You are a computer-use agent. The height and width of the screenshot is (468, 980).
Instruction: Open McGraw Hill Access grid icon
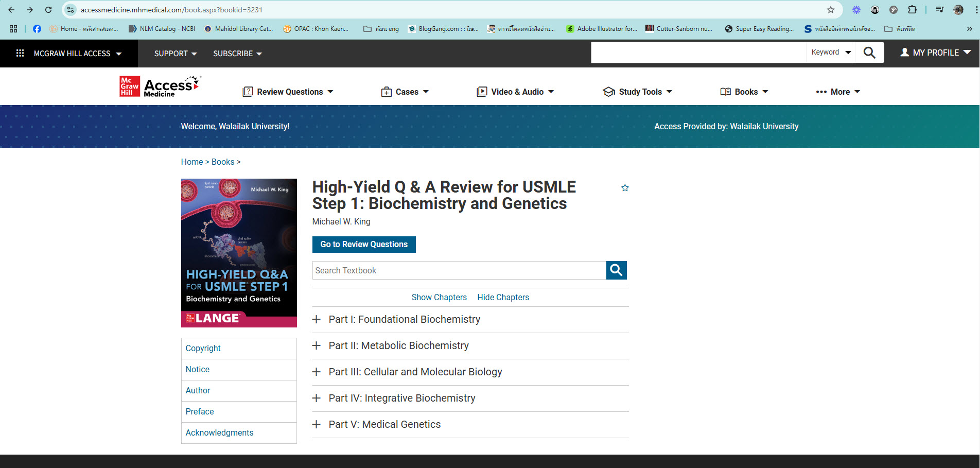pyautogui.click(x=20, y=53)
